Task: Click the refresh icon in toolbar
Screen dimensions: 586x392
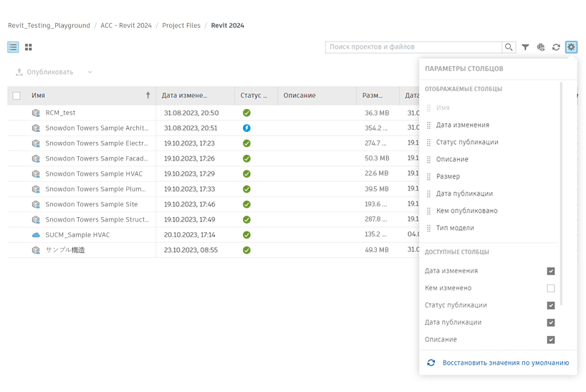Action: pos(556,47)
